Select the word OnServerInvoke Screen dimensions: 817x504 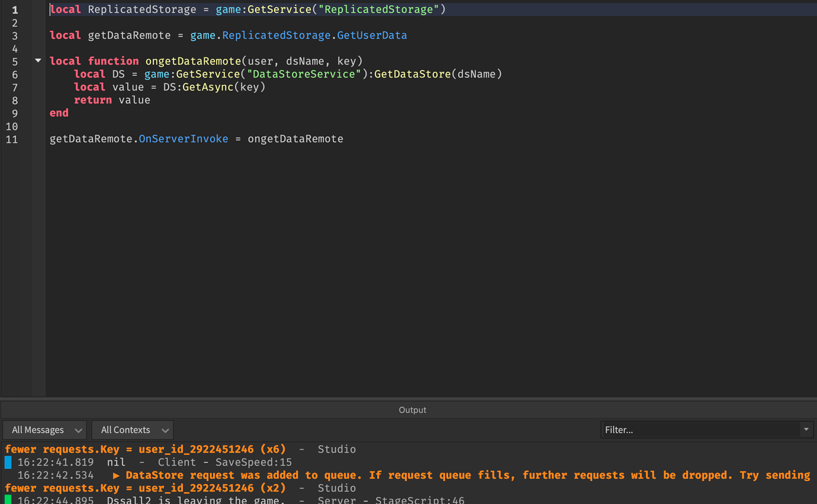point(183,138)
